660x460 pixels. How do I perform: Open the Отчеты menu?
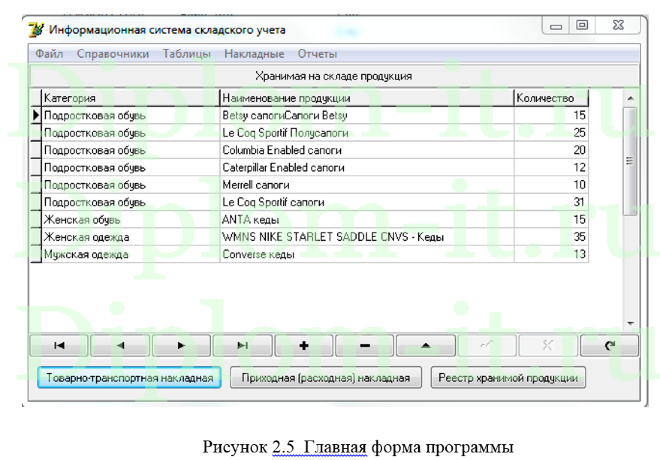(317, 54)
